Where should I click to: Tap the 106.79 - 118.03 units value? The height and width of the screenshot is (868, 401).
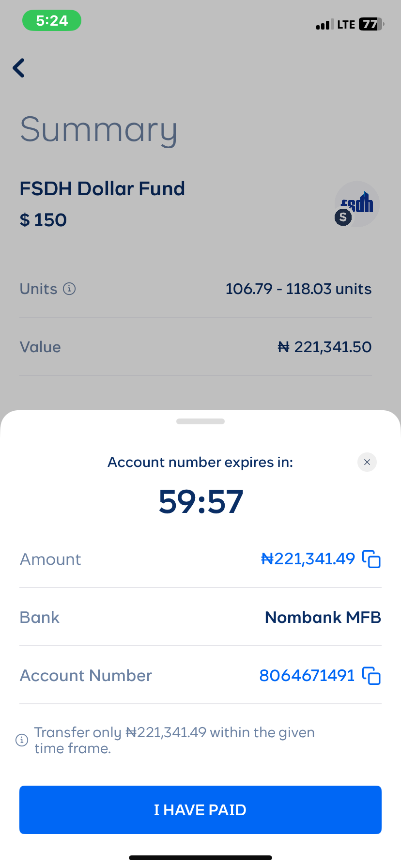298,289
